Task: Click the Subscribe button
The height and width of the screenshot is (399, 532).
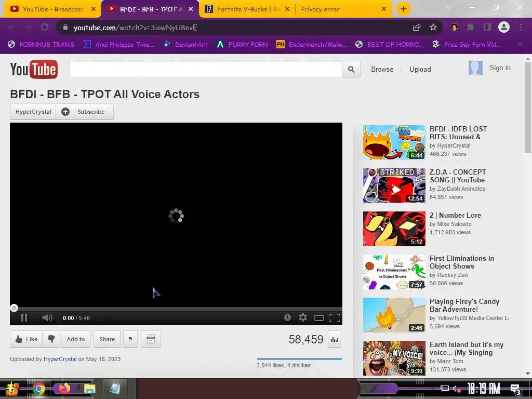Action: [x=85, y=112]
